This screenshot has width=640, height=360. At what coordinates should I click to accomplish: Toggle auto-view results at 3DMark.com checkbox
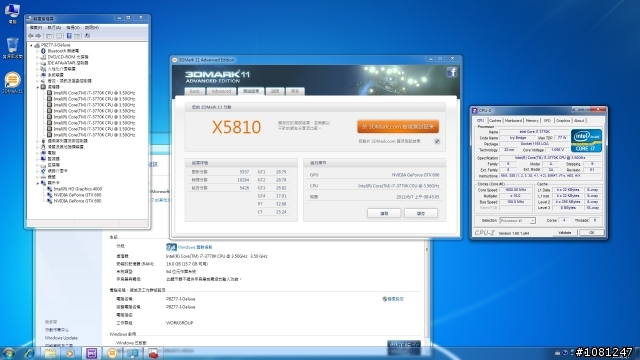[437, 141]
